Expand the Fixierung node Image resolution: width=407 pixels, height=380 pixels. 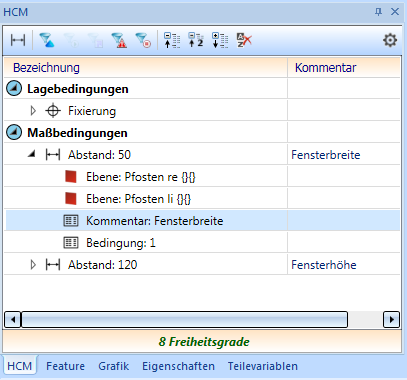click(33, 111)
